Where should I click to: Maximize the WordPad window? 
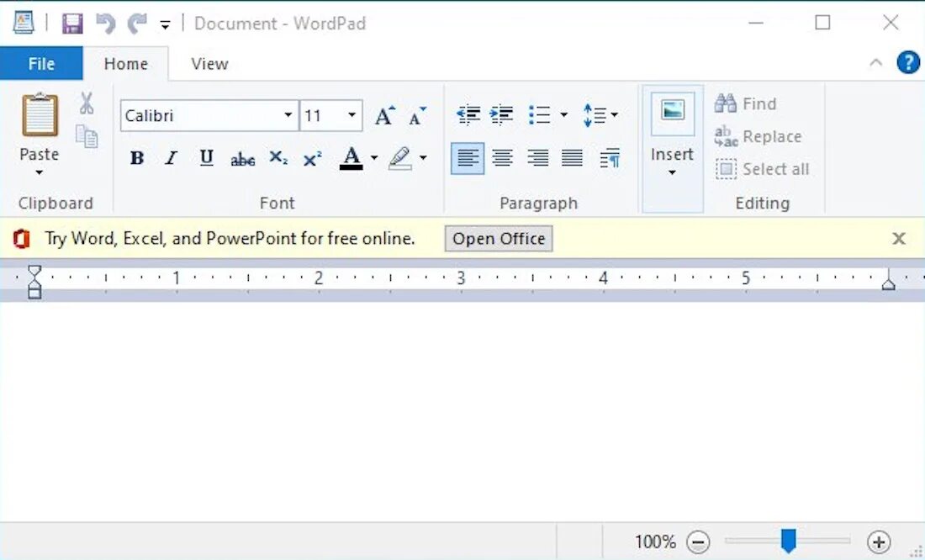tap(822, 23)
